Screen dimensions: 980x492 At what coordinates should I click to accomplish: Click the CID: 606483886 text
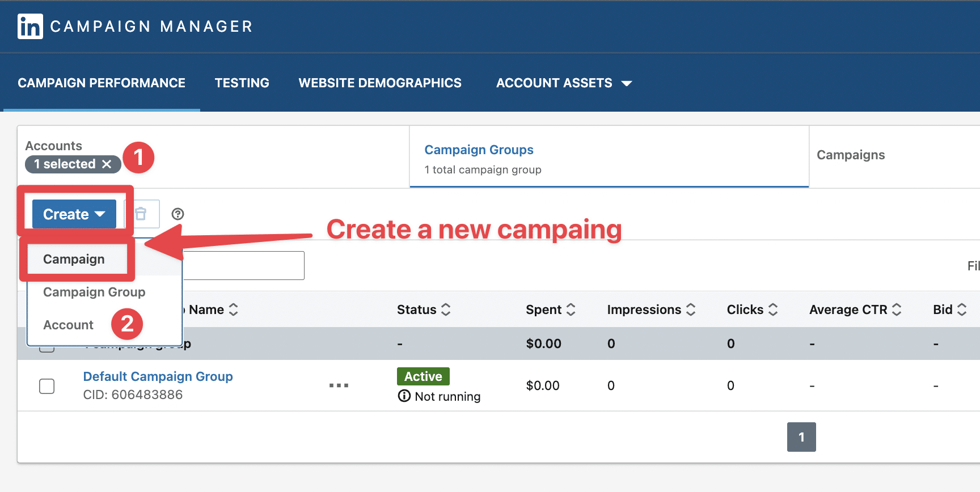coord(133,395)
